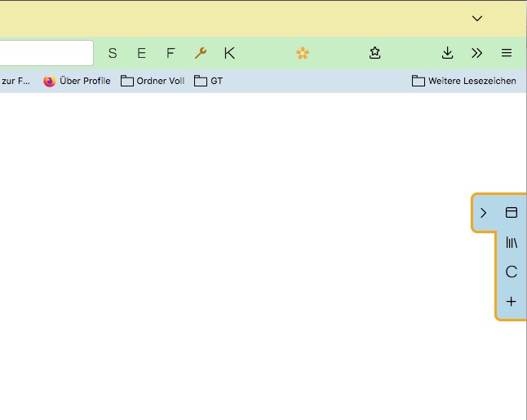Open the Weitere Lesezeichen folder

click(x=464, y=81)
